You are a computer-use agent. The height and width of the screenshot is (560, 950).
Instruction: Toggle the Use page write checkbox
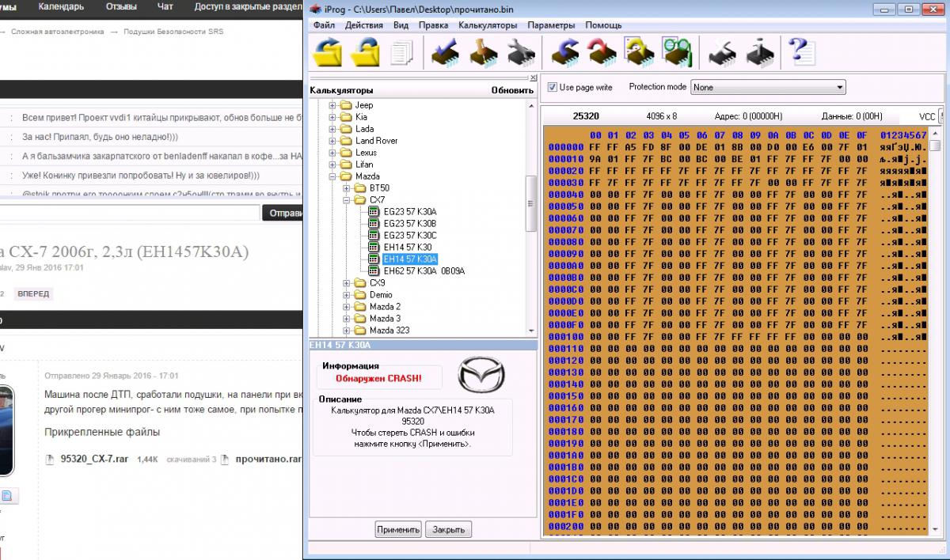coord(552,87)
